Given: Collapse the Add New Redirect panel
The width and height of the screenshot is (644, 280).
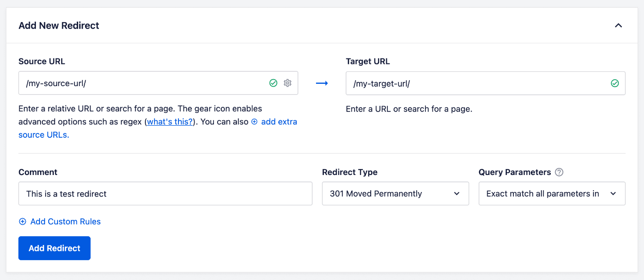Looking at the screenshot, I should point(619,25).
